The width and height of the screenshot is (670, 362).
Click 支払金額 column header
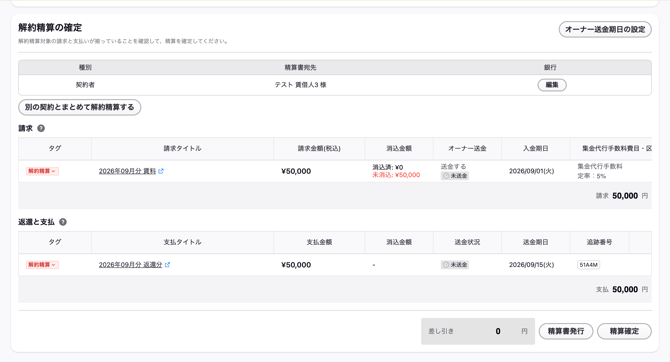pyautogui.click(x=319, y=242)
